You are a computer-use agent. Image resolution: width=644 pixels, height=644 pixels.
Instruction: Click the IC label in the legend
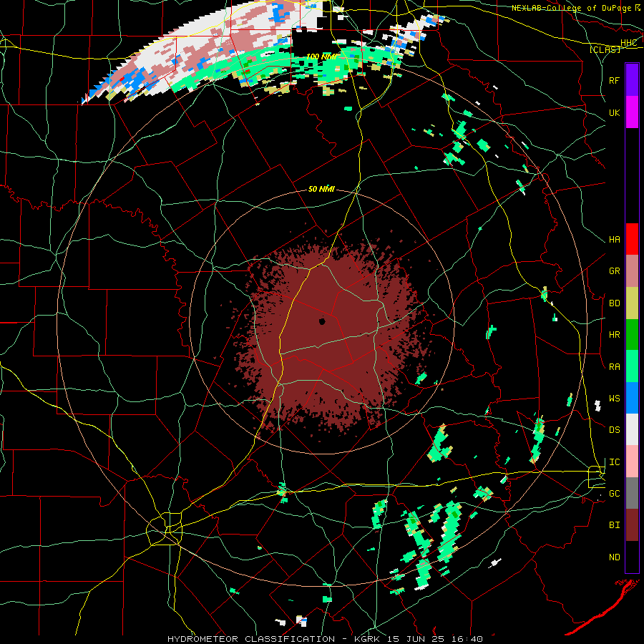[x=614, y=462]
